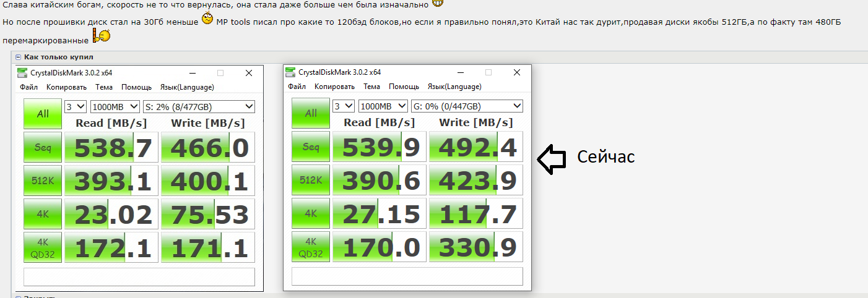Start 4K test in left window
Screen dimensions: 868x298
pos(43,214)
